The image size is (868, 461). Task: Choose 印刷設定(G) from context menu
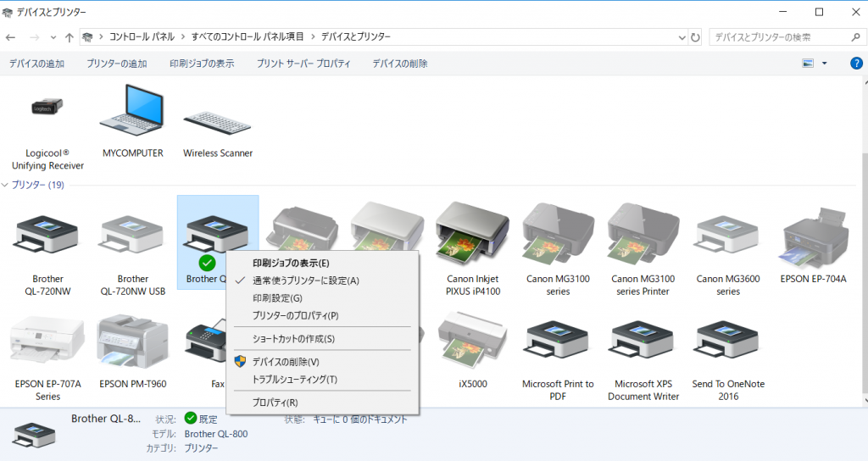click(x=277, y=298)
